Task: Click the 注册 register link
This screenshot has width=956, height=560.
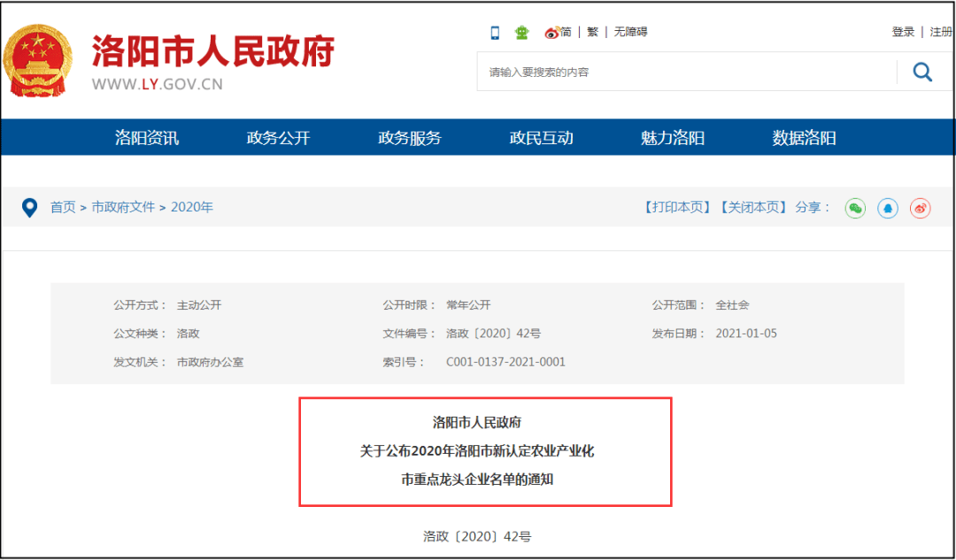Action: point(941,33)
